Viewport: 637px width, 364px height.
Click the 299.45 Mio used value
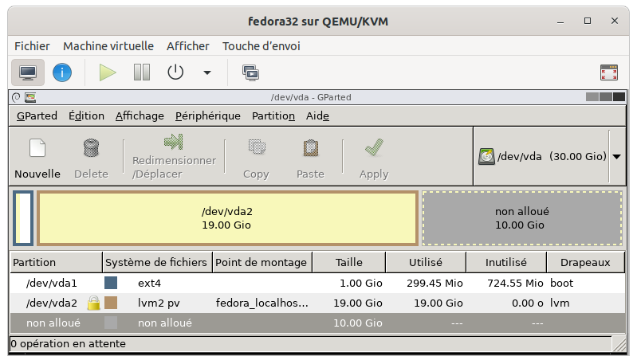tap(434, 284)
